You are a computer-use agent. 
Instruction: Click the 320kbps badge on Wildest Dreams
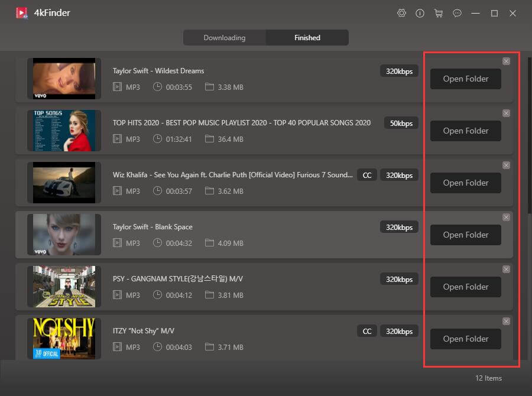pos(399,71)
